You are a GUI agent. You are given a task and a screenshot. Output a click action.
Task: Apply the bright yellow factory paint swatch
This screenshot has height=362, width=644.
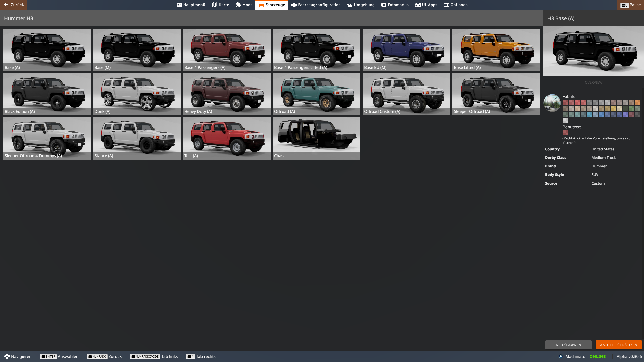pos(614,108)
